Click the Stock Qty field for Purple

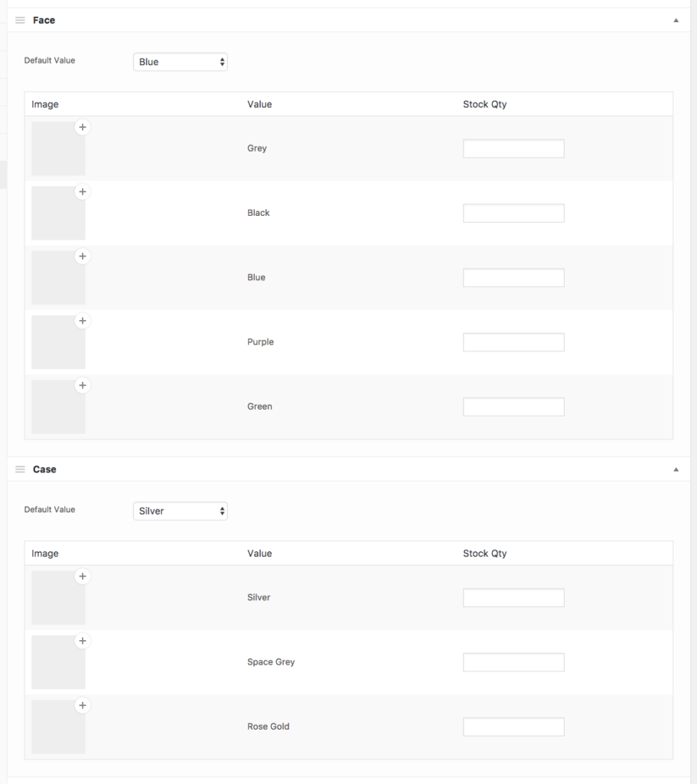(x=513, y=341)
